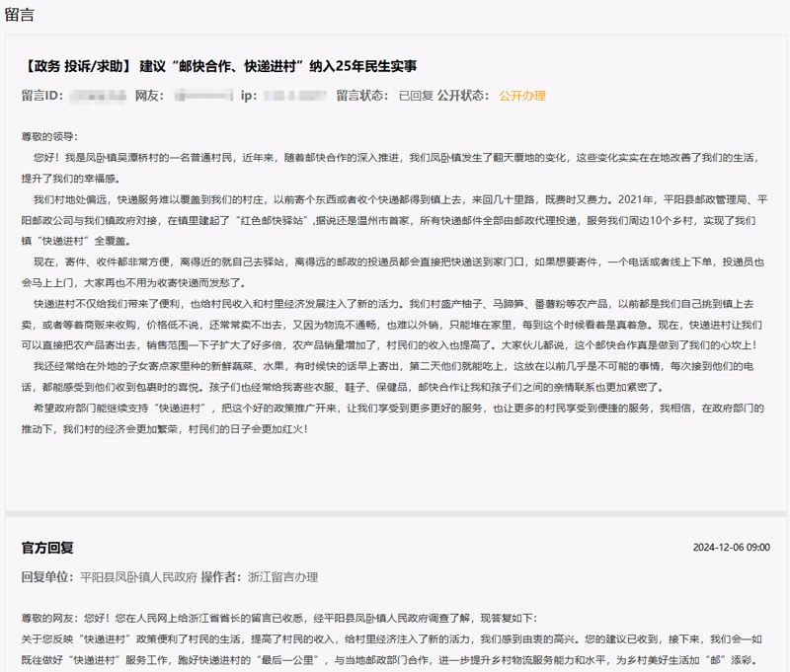The height and width of the screenshot is (672, 790).
Task: Click the paragraph starting with 我们村地处偏远
Action: [x=395, y=219]
